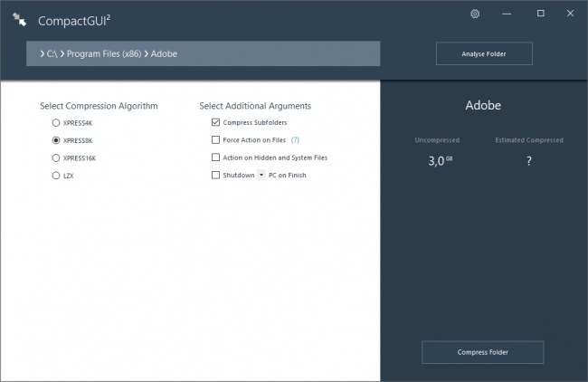Minimize the CompactGUI window
This screenshot has height=382, width=588.
(507, 14)
